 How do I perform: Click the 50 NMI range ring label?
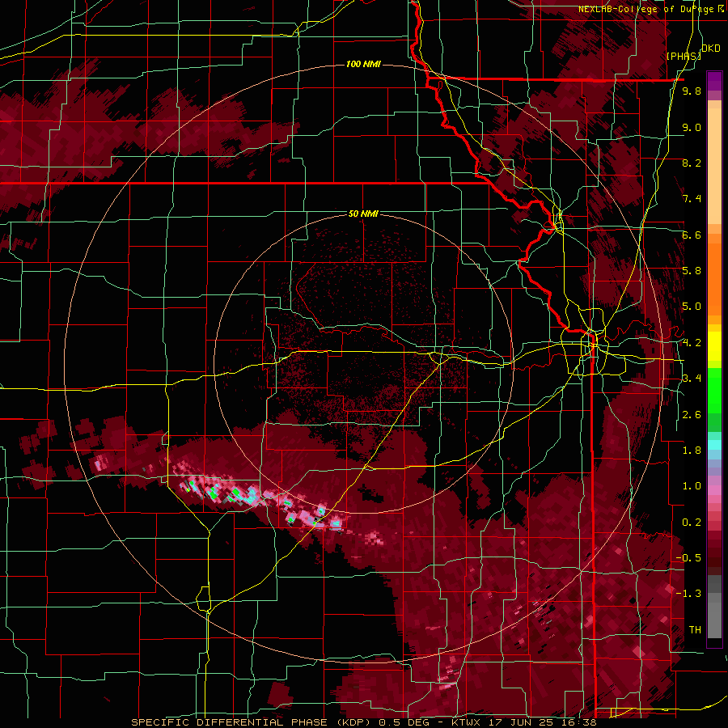pyautogui.click(x=363, y=214)
